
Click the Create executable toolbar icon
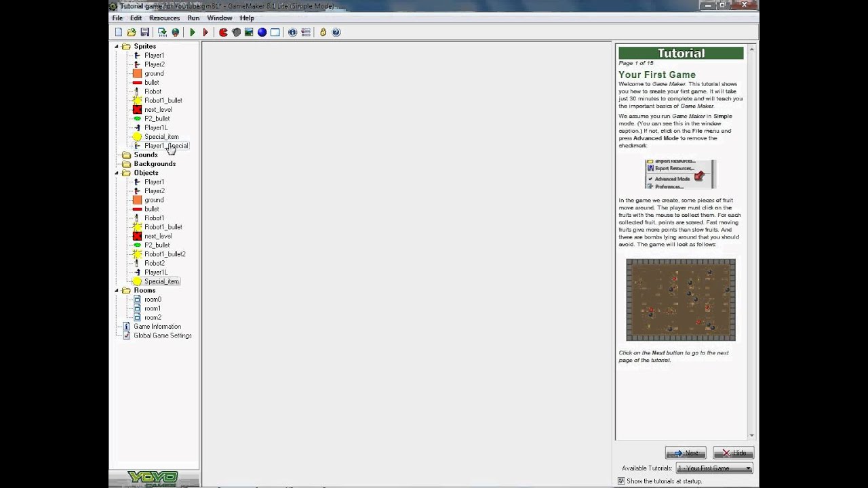coord(163,32)
